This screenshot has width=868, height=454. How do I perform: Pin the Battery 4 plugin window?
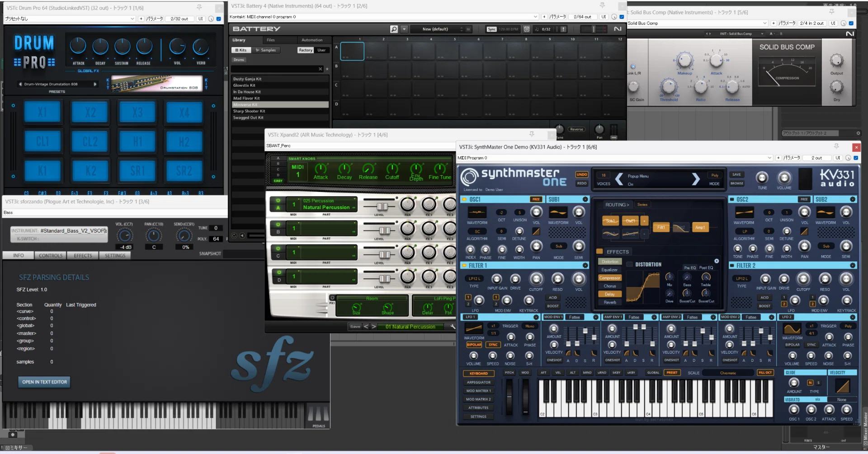(602, 5)
